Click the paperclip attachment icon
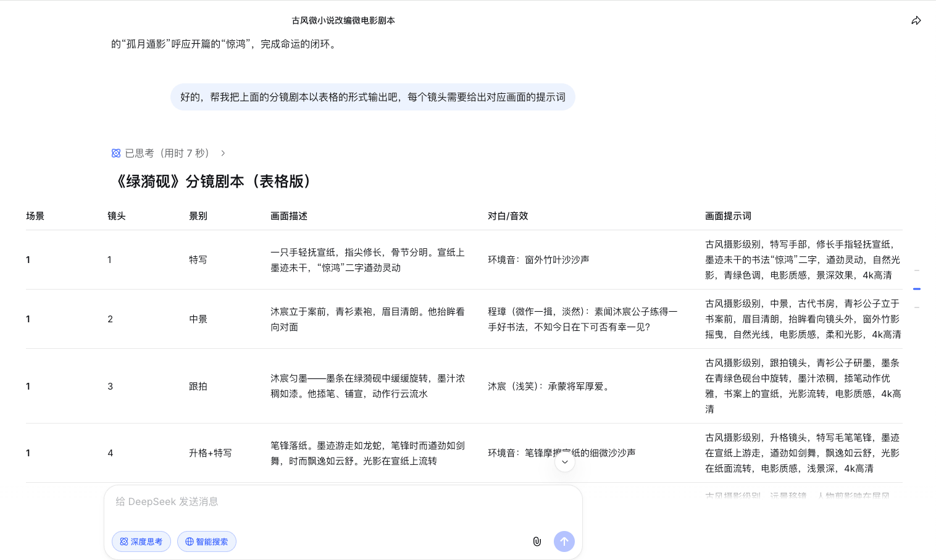 click(537, 541)
